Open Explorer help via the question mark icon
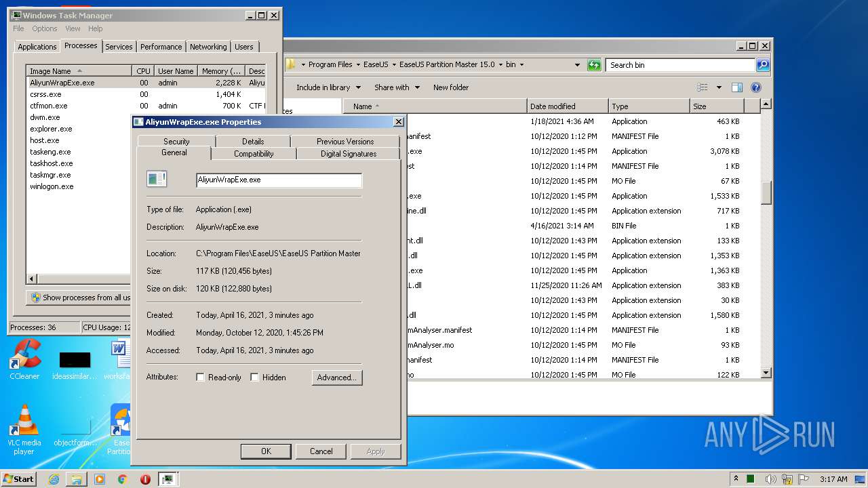Image resolution: width=868 pixels, height=488 pixels. tap(756, 87)
